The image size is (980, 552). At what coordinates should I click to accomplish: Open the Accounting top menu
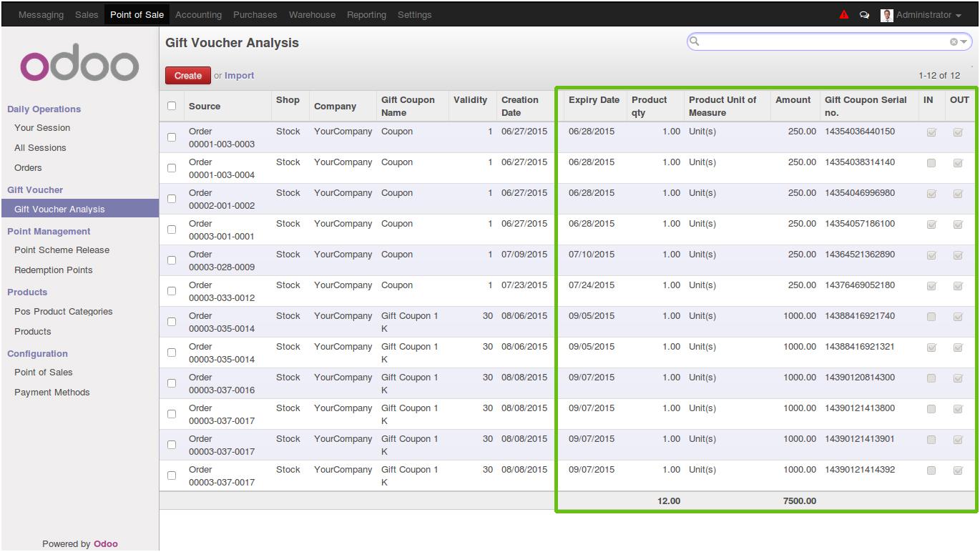198,15
